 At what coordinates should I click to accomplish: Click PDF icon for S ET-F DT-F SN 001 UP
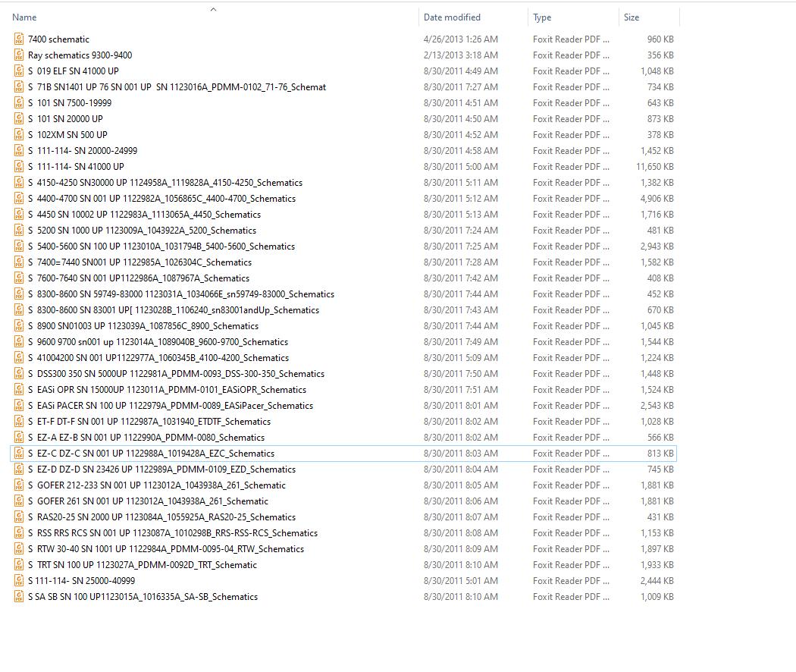pyautogui.click(x=19, y=421)
